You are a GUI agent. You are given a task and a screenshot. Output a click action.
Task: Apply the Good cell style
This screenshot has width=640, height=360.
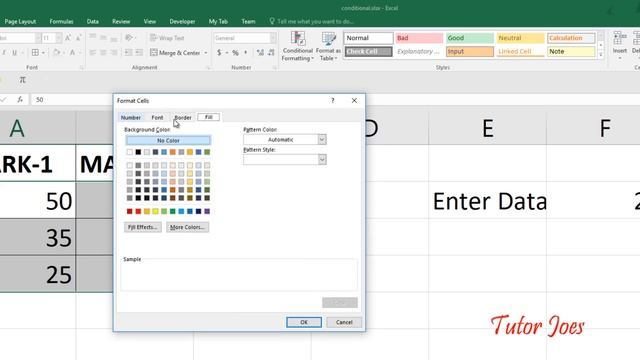pos(469,38)
